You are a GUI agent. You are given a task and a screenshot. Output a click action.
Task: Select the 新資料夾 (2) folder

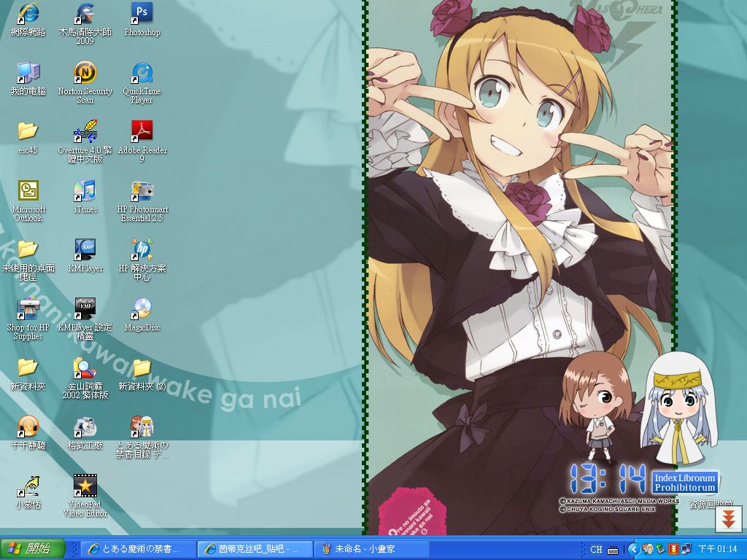click(x=142, y=374)
